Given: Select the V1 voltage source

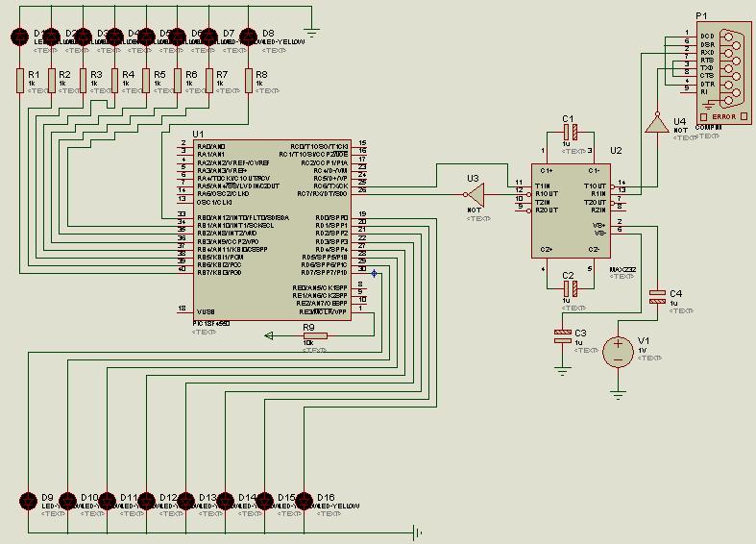Looking at the screenshot, I should (x=618, y=352).
